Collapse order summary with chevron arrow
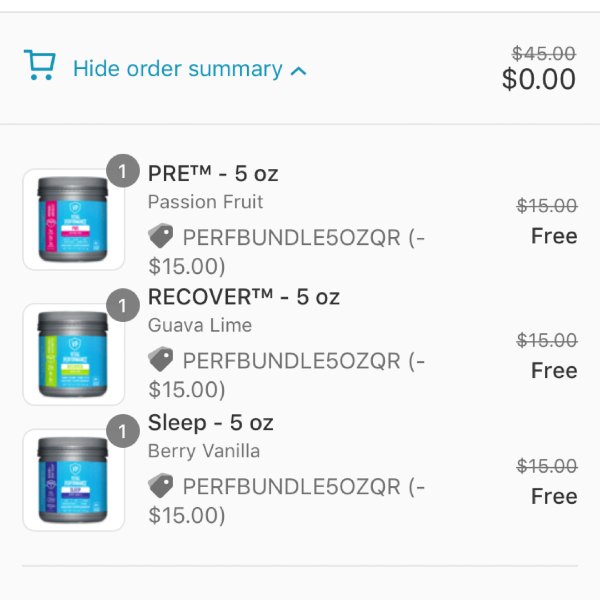The width and height of the screenshot is (600, 600). click(298, 71)
